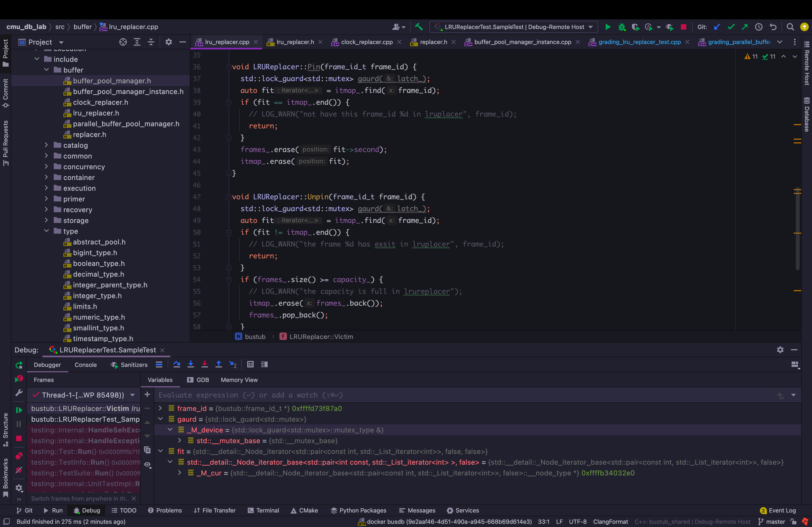This screenshot has height=527, width=812.
Task: Click the View Breakpoints icon
Action: point(19,456)
